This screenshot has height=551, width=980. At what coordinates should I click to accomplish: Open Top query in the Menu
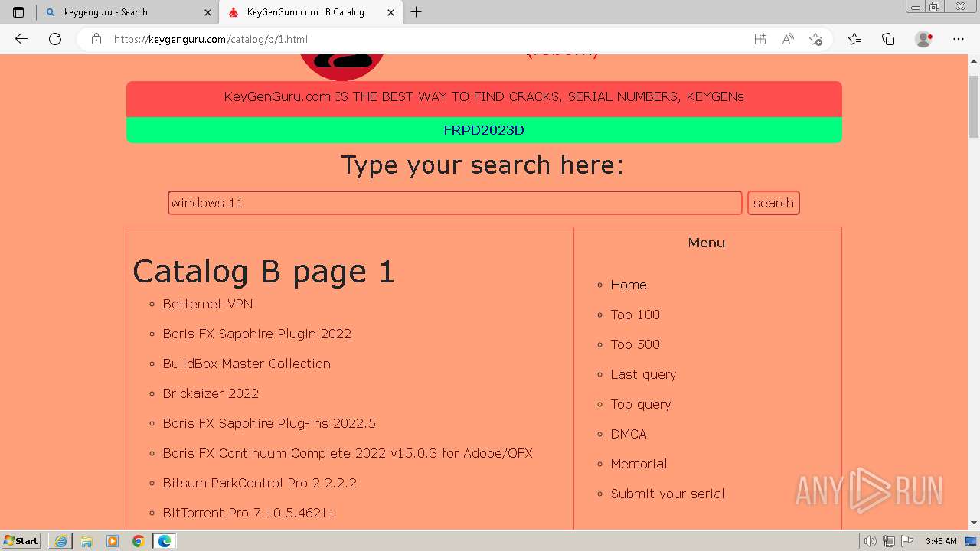tap(641, 404)
